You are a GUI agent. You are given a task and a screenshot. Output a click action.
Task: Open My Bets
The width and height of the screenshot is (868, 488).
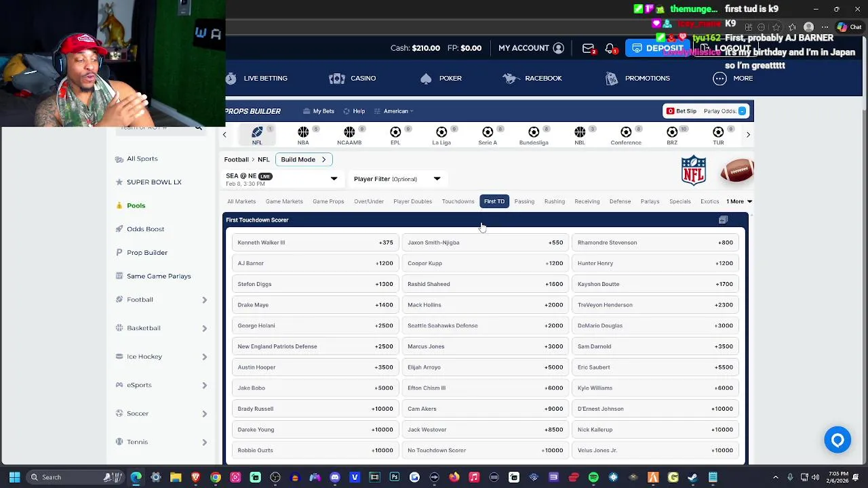tap(319, 111)
